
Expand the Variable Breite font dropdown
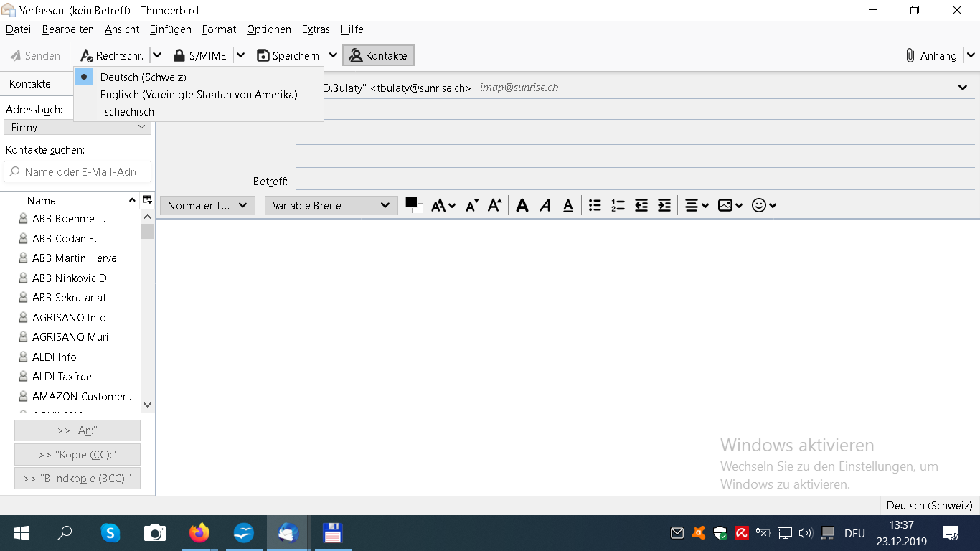coord(331,206)
